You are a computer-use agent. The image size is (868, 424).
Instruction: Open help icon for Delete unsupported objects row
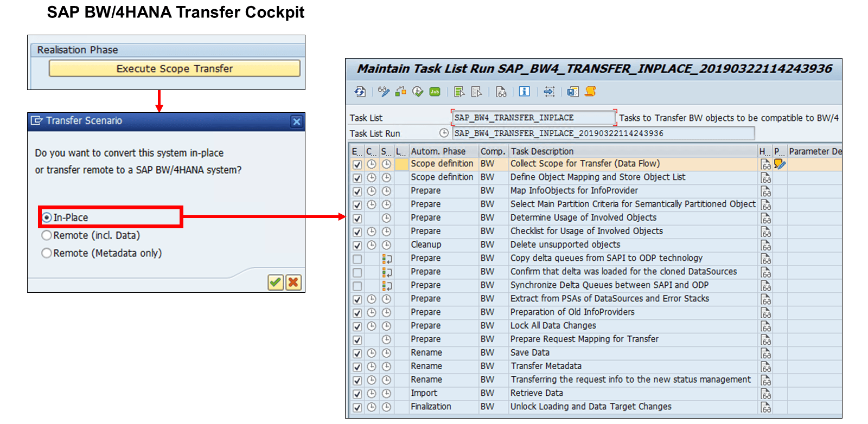click(x=765, y=245)
